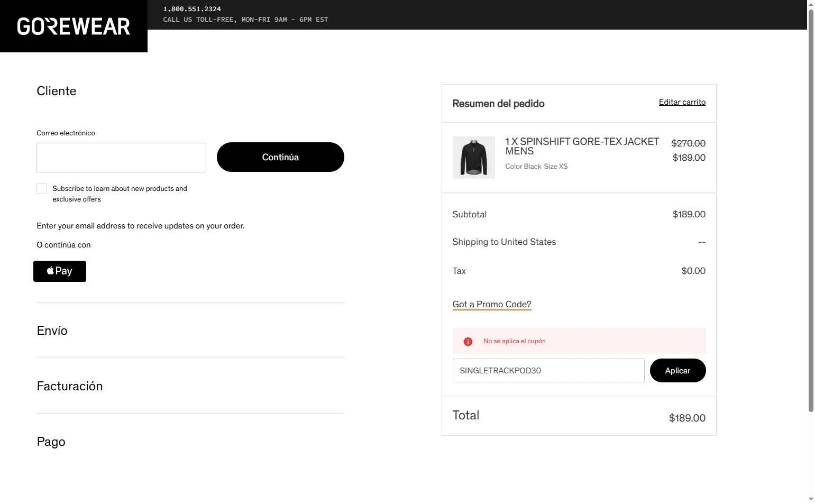This screenshot has width=815, height=504.
Task: Click the phone number 1.800.551.2324
Action: [192, 9]
